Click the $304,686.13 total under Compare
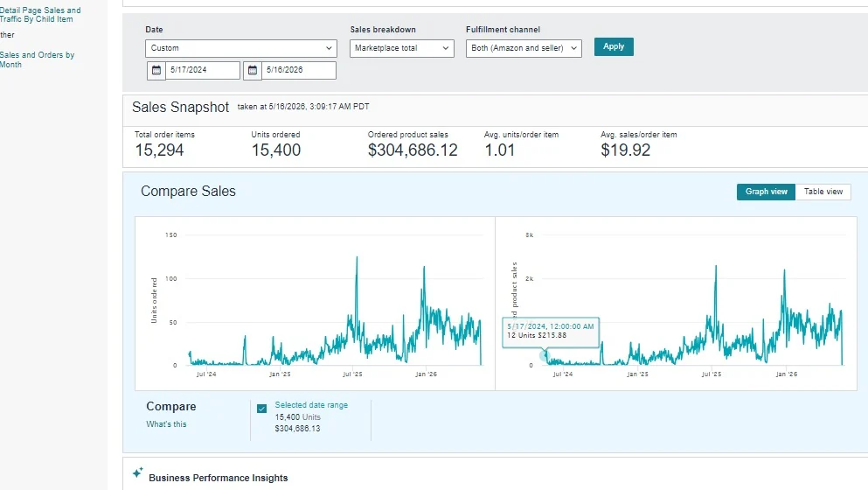The height and width of the screenshot is (490, 868). point(297,429)
